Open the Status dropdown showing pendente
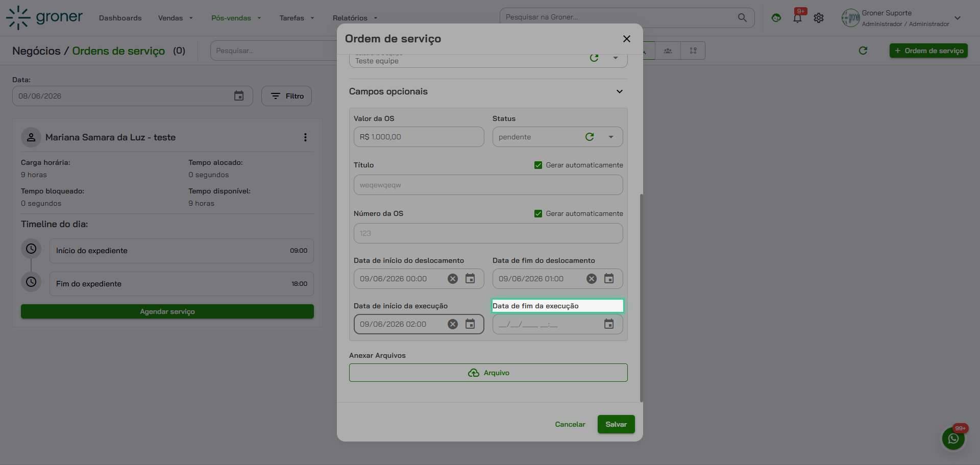The image size is (980, 465). 611,137
